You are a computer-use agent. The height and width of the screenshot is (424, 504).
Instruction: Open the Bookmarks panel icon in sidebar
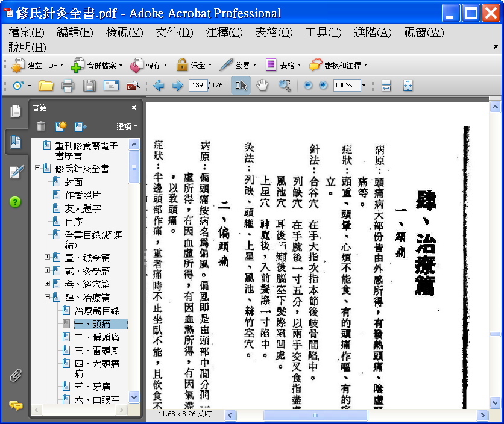(16, 142)
